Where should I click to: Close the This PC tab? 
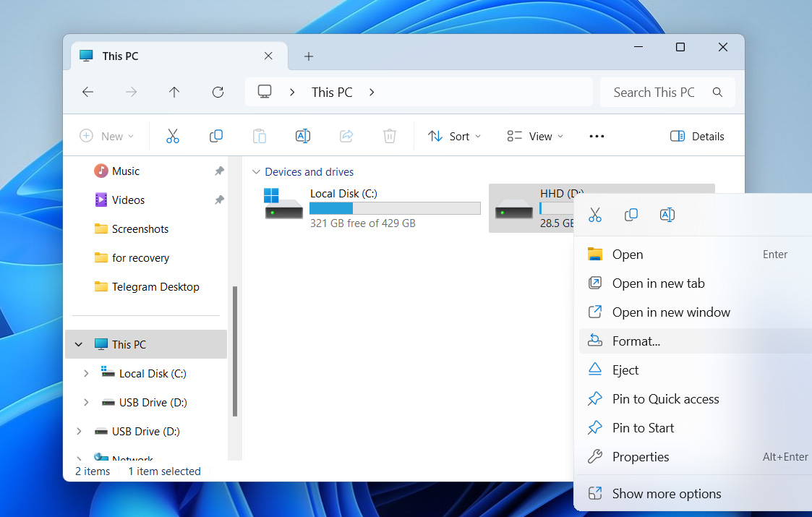(268, 56)
